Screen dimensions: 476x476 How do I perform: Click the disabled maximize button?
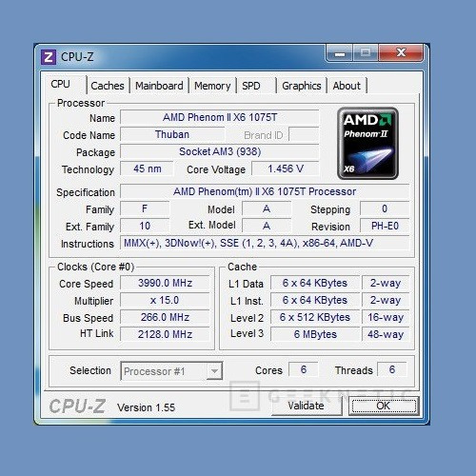(x=366, y=52)
